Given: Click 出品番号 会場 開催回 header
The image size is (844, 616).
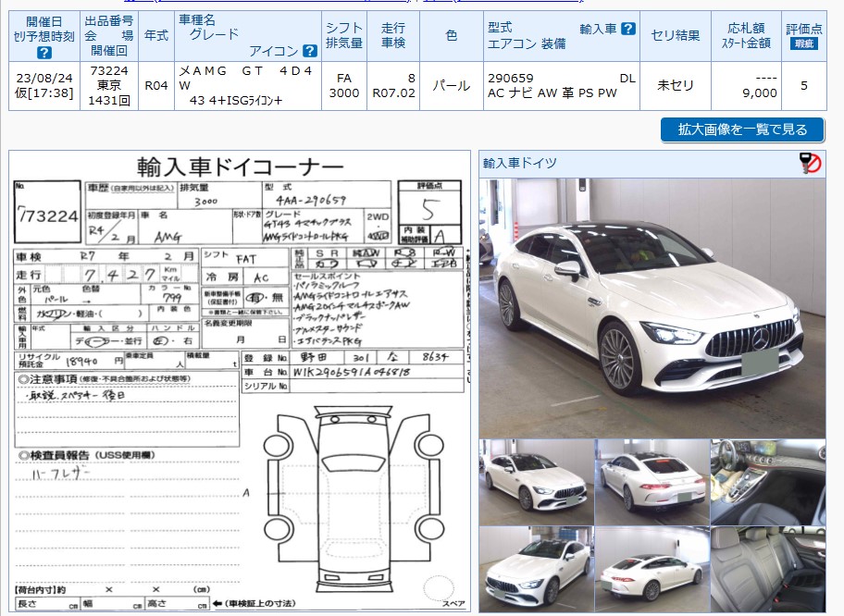Looking at the screenshot, I should coord(108,35).
